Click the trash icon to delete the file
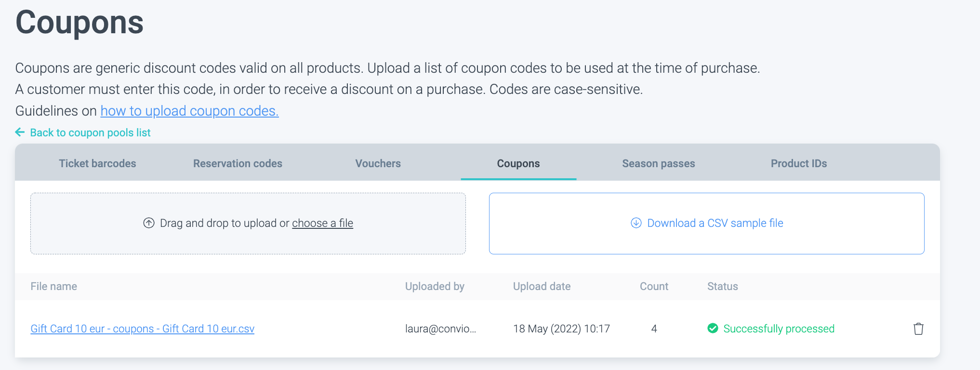This screenshot has width=980, height=370. [918, 329]
